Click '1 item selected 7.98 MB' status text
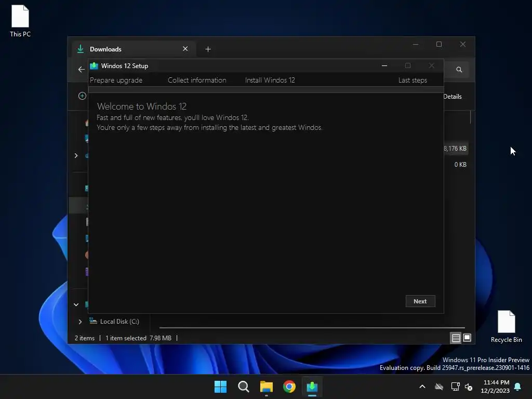 pos(138,338)
